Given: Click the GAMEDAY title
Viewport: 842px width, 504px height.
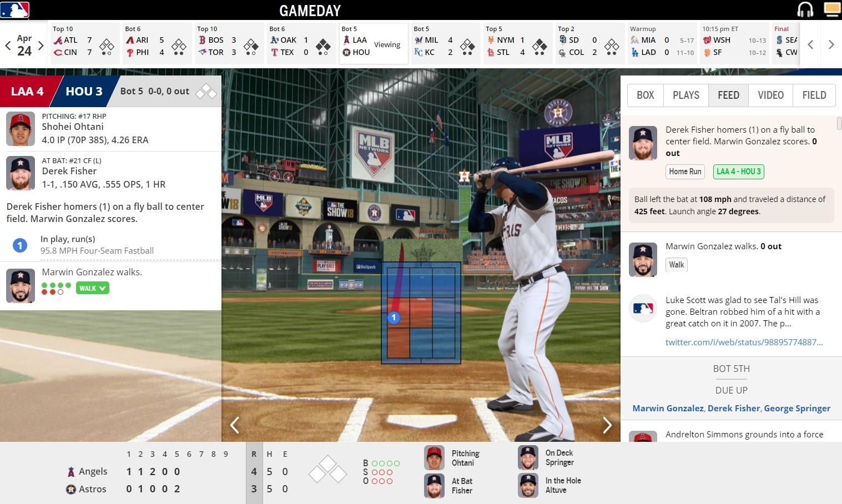Looking at the screenshot, I should click(310, 11).
